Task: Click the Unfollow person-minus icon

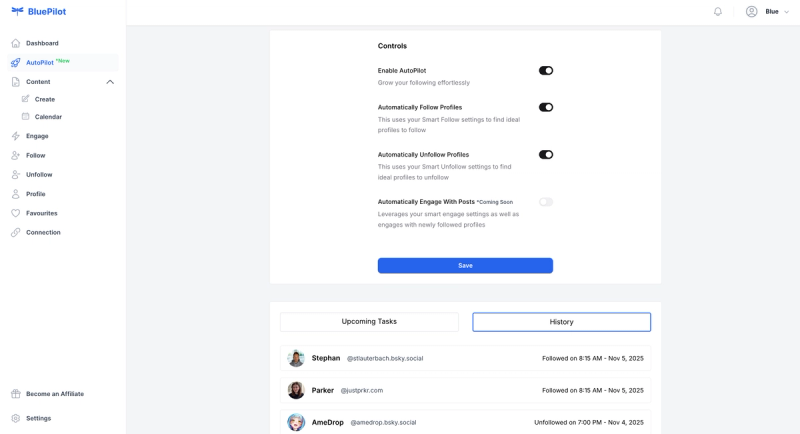Action: [x=16, y=174]
